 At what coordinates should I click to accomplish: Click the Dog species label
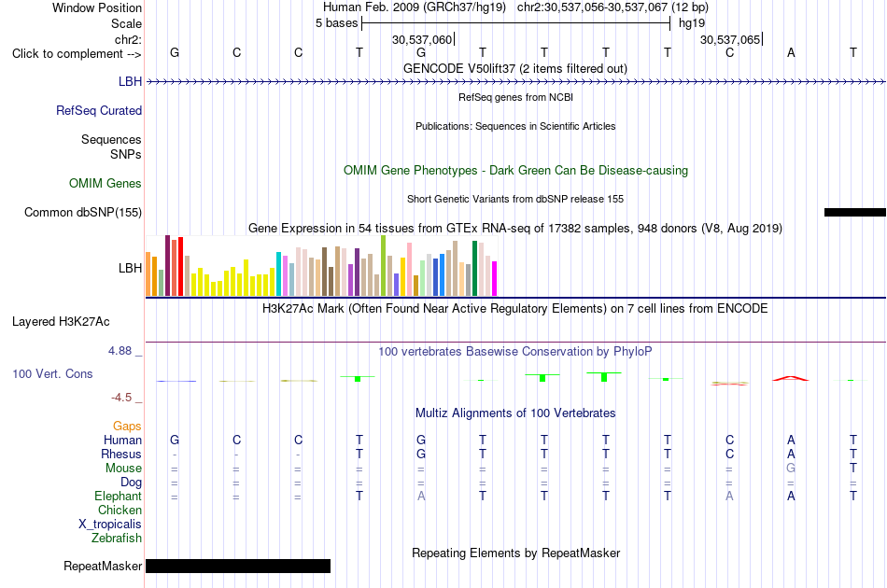point(132,483)
